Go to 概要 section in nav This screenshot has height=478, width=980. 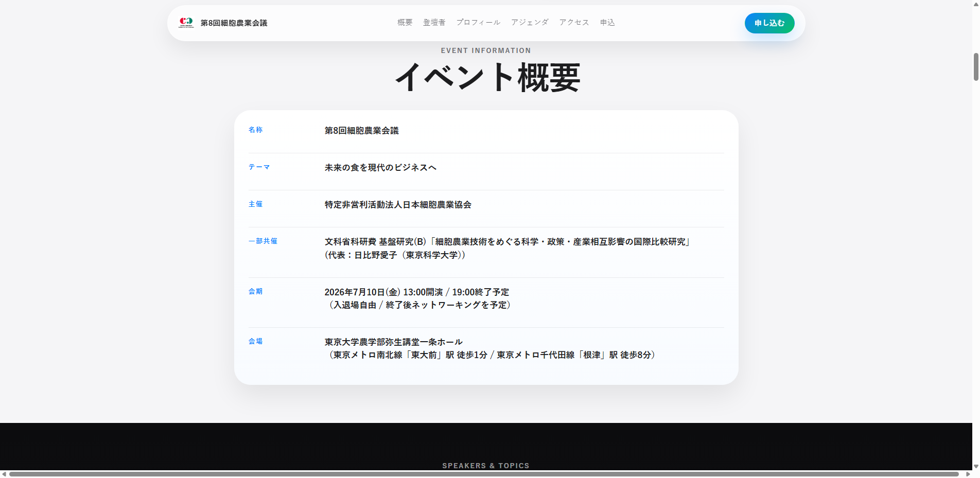click(405, 23)
